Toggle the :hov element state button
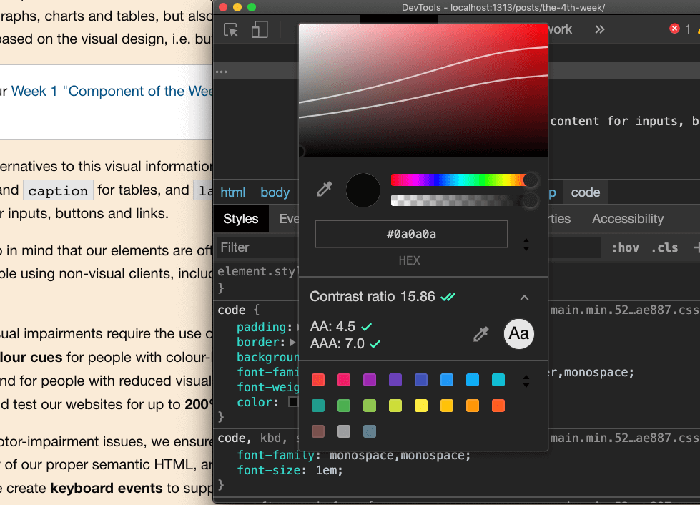This screenshot has height=505, width=700. 625,247
